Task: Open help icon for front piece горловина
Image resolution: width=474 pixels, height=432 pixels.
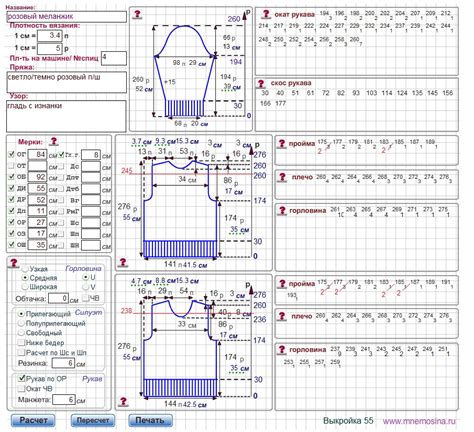Action: (282, 349)
